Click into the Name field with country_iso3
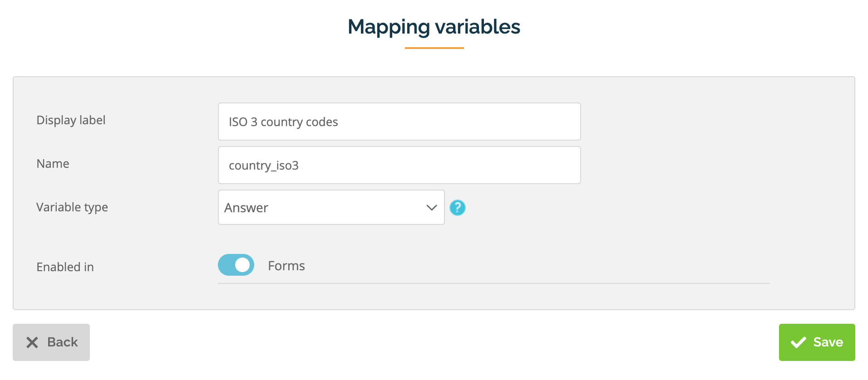868x380 pixels. click(399, 166)
